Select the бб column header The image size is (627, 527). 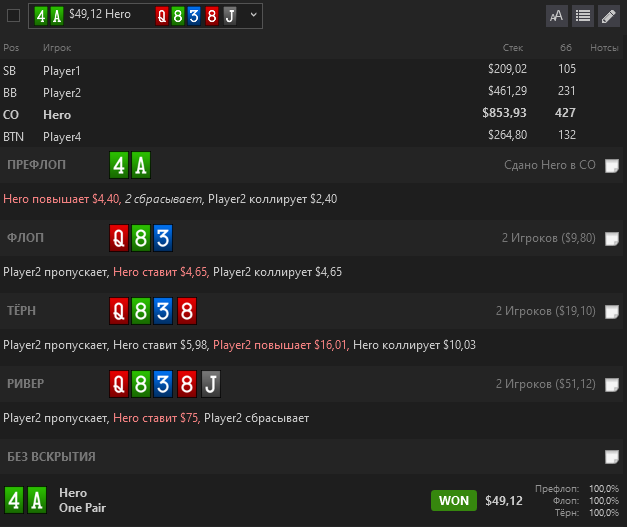(565, 48)
